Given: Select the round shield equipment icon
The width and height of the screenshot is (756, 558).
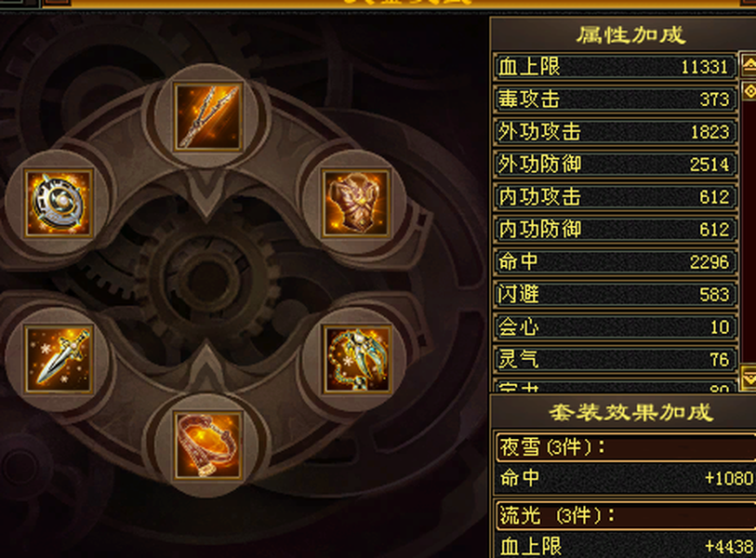Looking at the screenshot, I should (59, 203).
